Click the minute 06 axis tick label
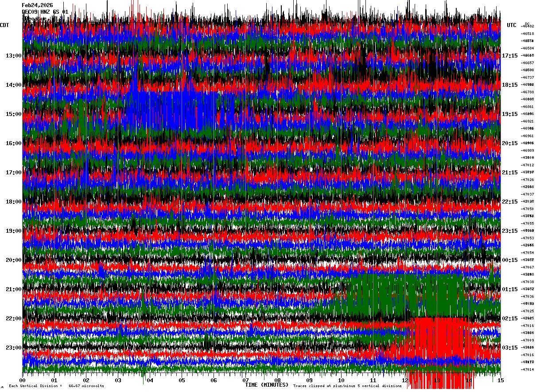 coord(214,380)
